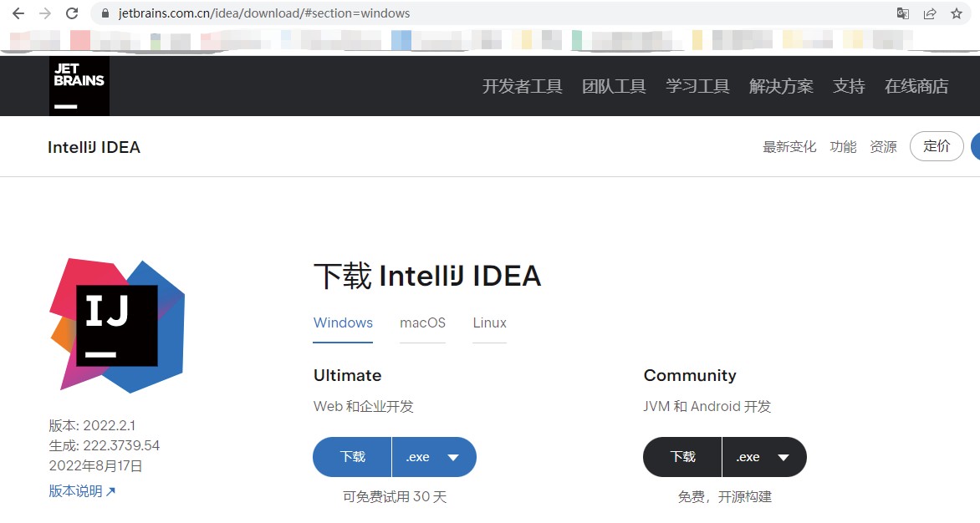Switch to the macOS tab

(x=422, y=323)
